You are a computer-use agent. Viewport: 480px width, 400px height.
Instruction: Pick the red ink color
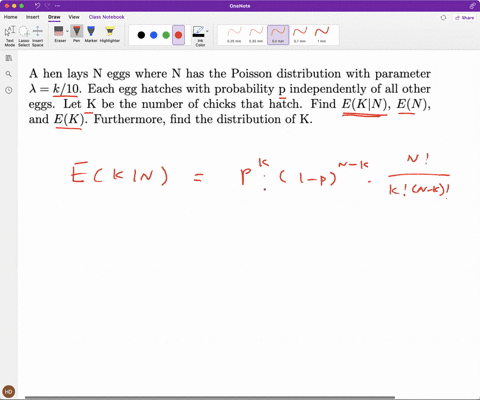click(x=178, y=35)
